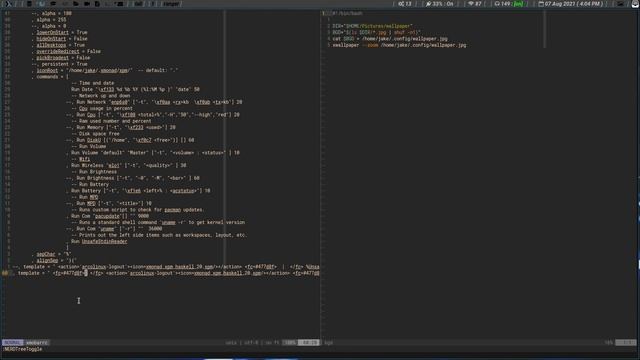Click the '-- Network up and down' comment
The image size is (640, 360).
pyautogui.click(x=101, y=96)
